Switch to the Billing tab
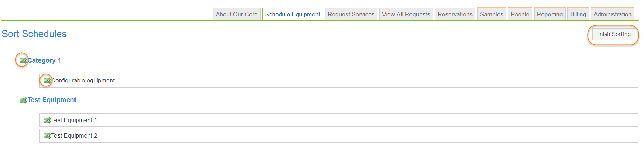 [578, 14]
